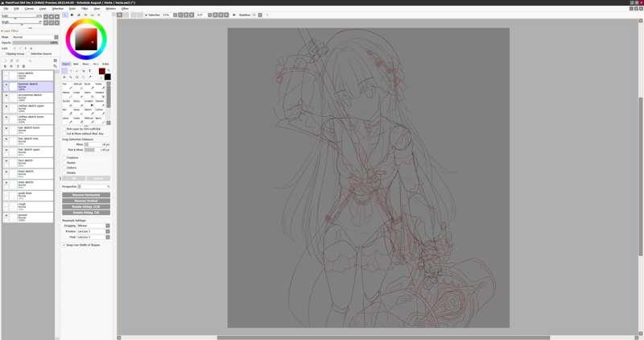Select the Text tool
The image size is (644, 340).
click(x=89, y=71)
